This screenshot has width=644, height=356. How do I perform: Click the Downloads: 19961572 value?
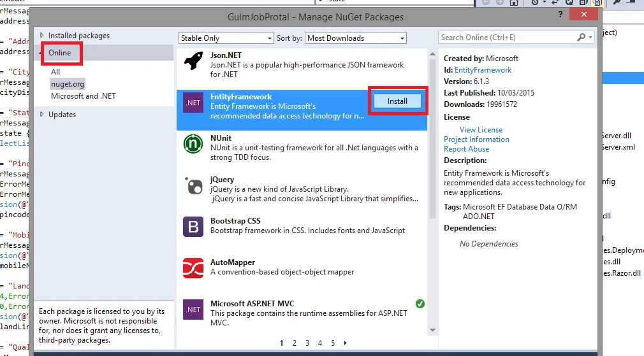coord(502,104)
